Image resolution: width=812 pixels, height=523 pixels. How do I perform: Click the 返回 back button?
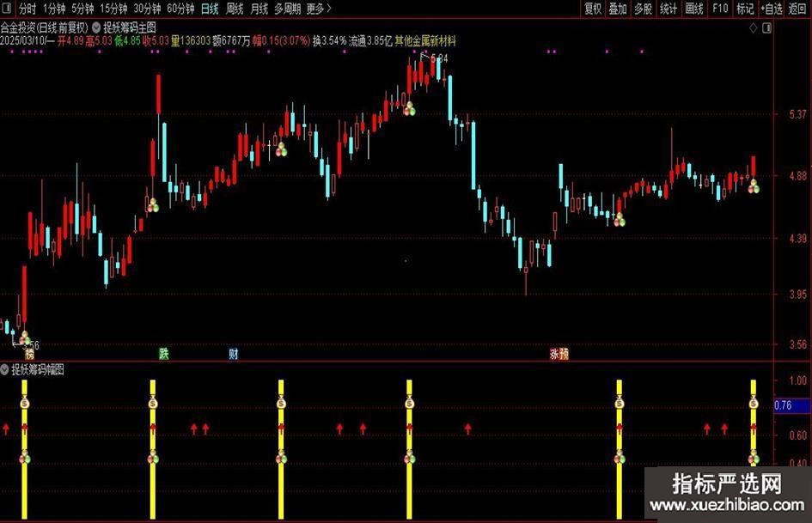click(797, 9)
